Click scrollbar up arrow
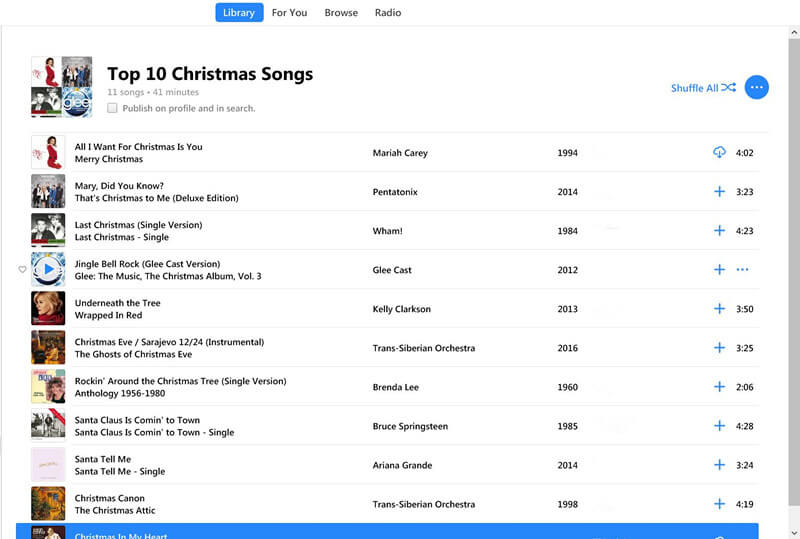The image size is (800, 539). pos(794,32)
